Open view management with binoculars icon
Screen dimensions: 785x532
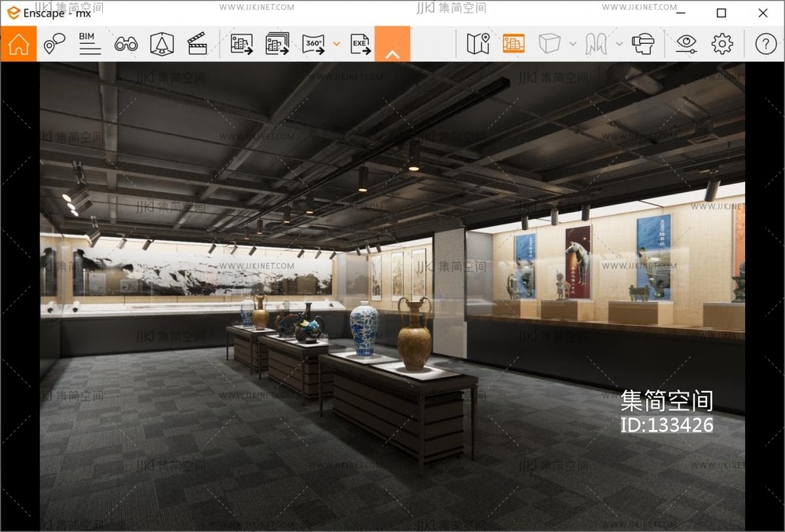click(x=126, y=44)
